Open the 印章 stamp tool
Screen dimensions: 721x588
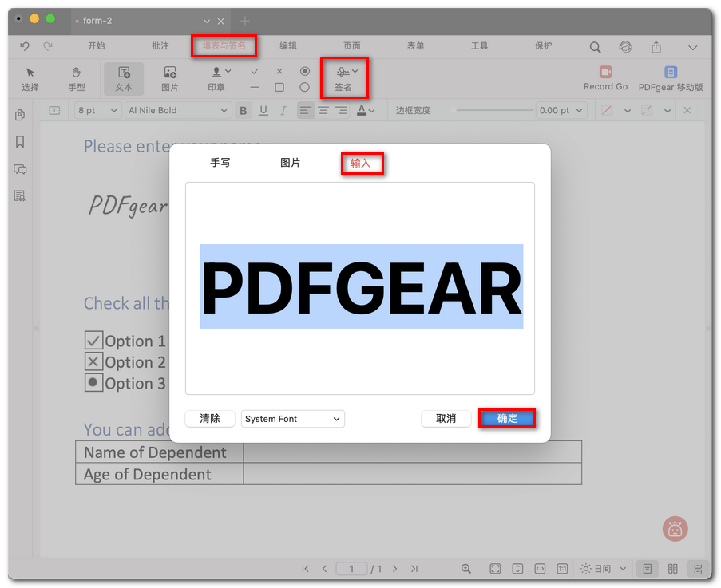point(216,79)
